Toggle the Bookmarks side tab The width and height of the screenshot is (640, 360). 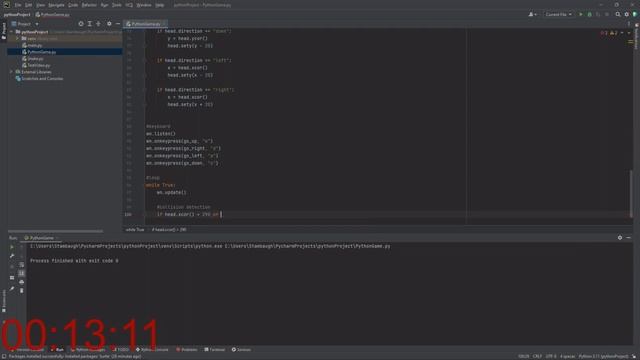(4, 301)
